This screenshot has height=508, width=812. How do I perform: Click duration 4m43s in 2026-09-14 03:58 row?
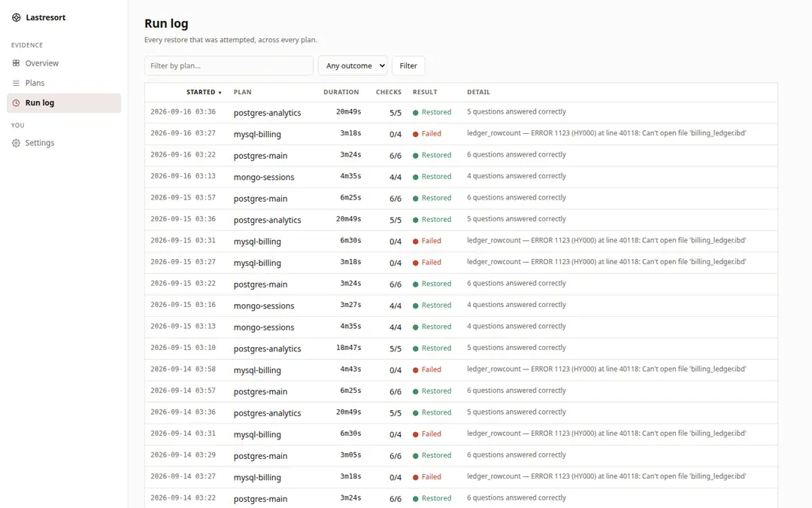[x=350, y=369]
